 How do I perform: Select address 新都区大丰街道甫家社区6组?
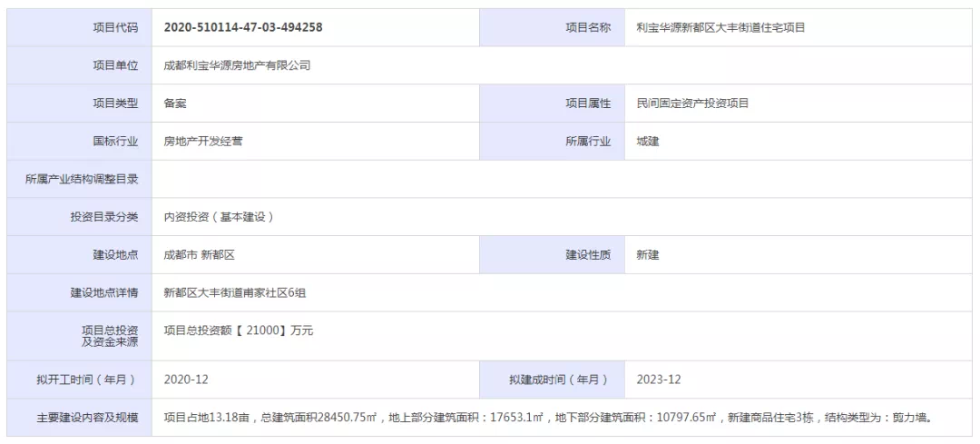235,293
